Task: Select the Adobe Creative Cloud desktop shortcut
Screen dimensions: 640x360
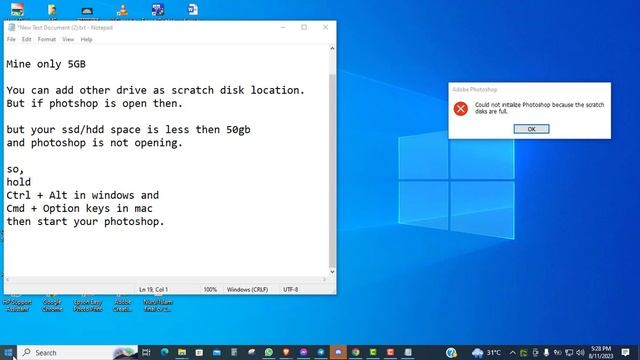Action: (x=122, y=303)
